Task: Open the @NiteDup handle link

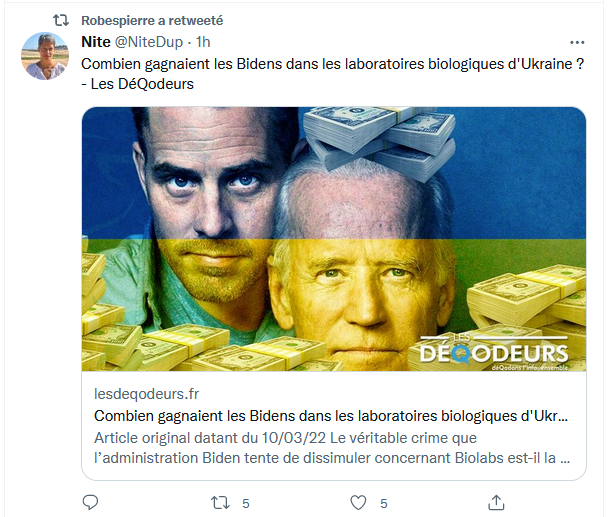Action: tap(149, 42)
